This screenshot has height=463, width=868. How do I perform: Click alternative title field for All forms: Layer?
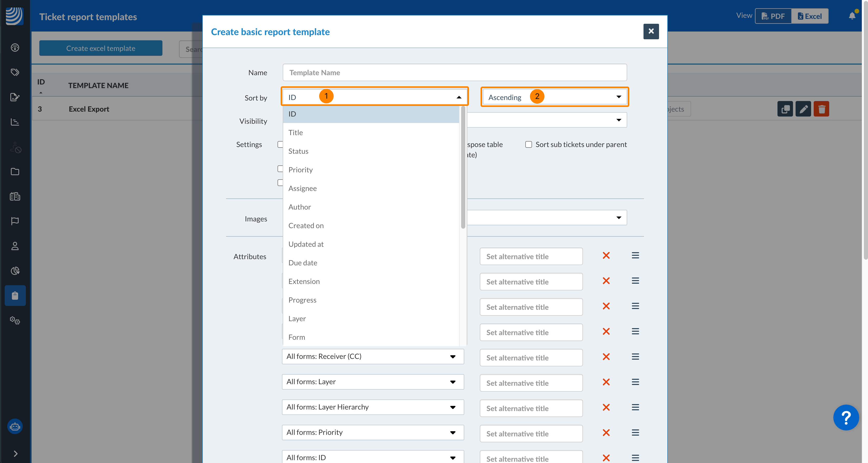(x=531, y=383)
